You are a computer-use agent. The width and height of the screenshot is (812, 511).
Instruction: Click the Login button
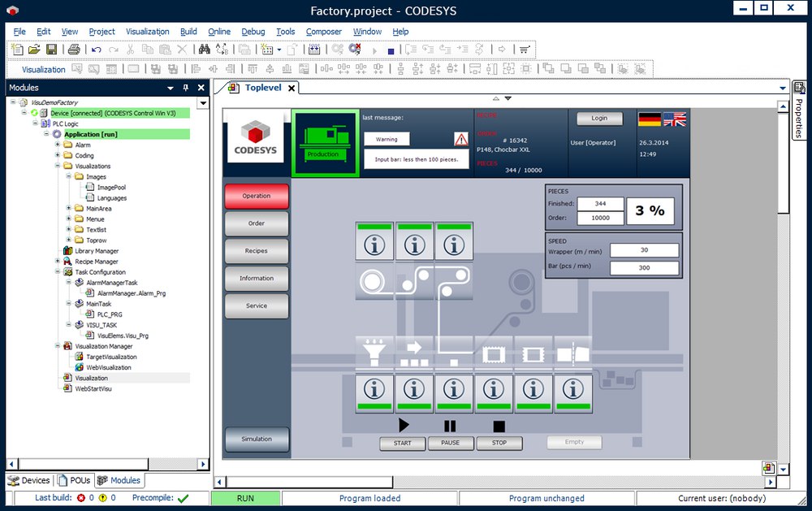pos(599,118)
